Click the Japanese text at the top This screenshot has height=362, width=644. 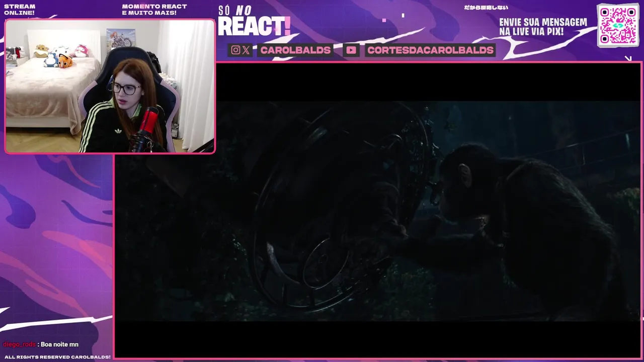click(486, 8)
